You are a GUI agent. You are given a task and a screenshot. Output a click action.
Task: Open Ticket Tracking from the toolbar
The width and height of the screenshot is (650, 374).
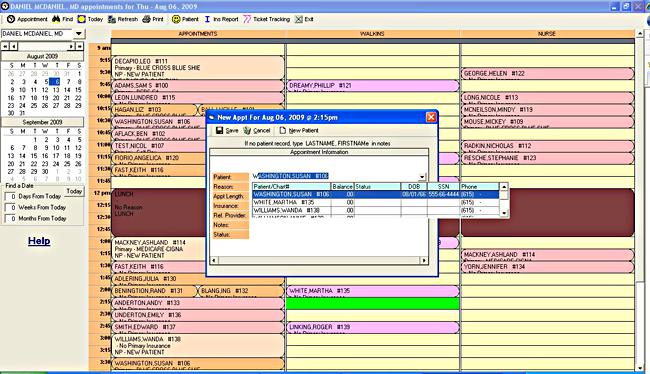point(267,19)
